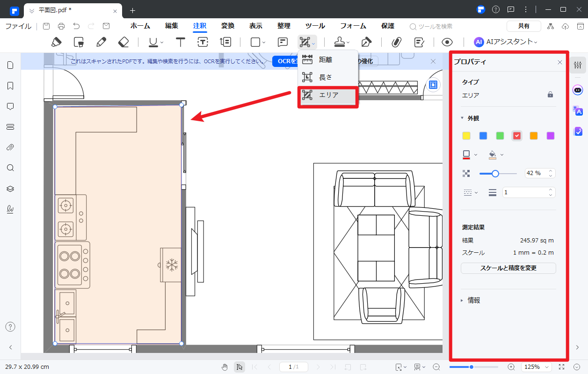Screen dimensions: 588x374
Task: Toggle the lock icon for エリア type
Action: (x=550, y=95)
